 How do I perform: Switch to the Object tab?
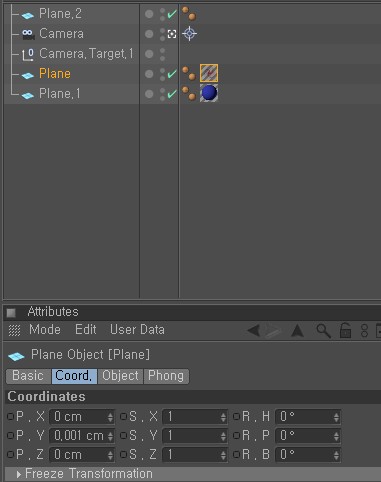[120, 376]
